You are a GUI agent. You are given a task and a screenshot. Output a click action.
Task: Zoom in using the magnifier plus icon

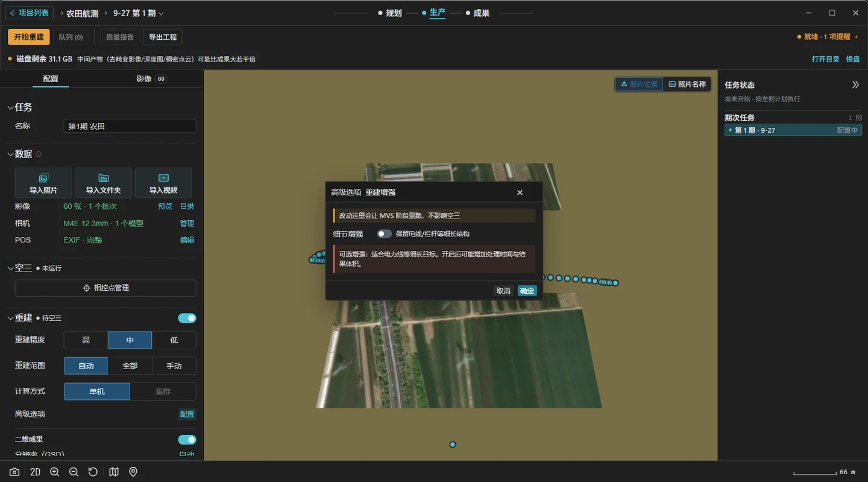click(54, 472)
